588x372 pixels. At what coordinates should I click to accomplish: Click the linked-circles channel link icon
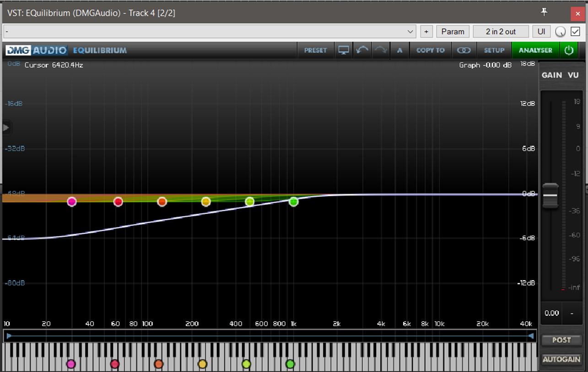[x=464, y=50]
